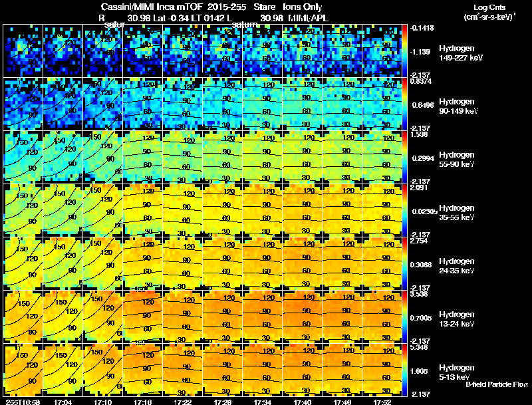
Task: Click the color bar beside Hydrogen 149-227 keV
Action: click(404, 51)
